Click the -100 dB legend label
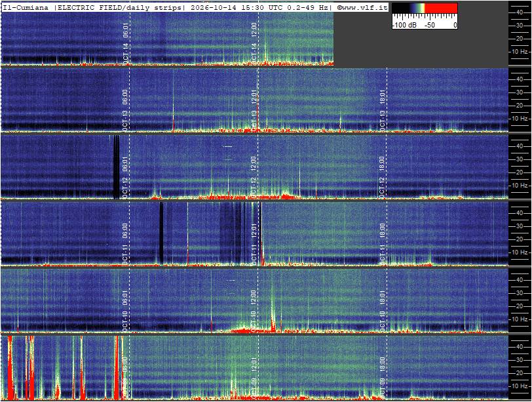 click(x=405, y=25)
